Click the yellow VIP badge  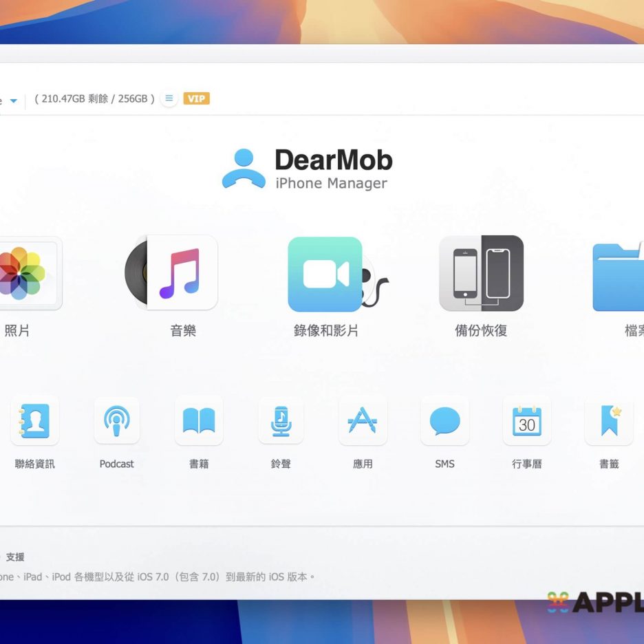tap(197, 98)
